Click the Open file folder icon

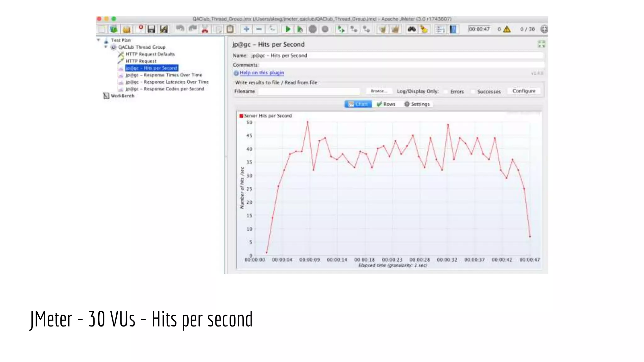pyautogui.click(x=126, y=29)
